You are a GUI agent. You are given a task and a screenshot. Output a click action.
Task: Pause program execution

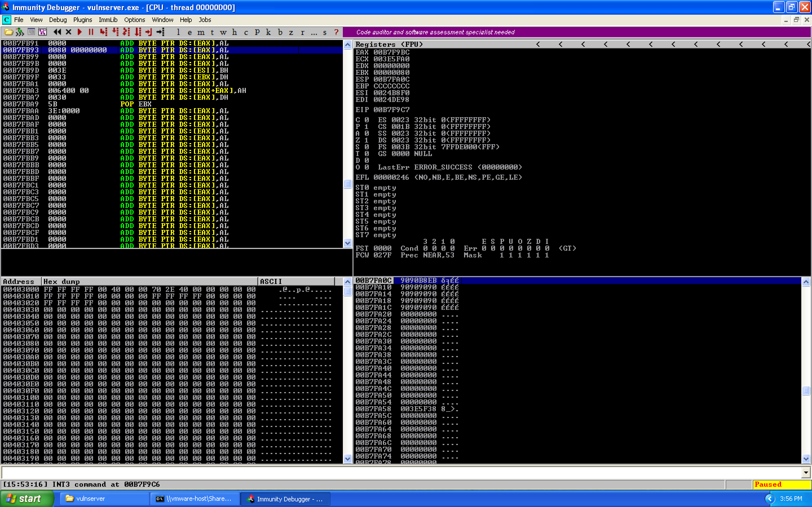coord(91,32)
